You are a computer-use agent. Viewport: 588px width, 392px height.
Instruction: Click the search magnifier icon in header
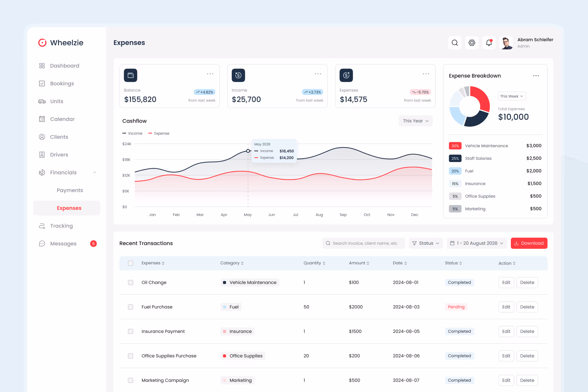click(455, 43)
